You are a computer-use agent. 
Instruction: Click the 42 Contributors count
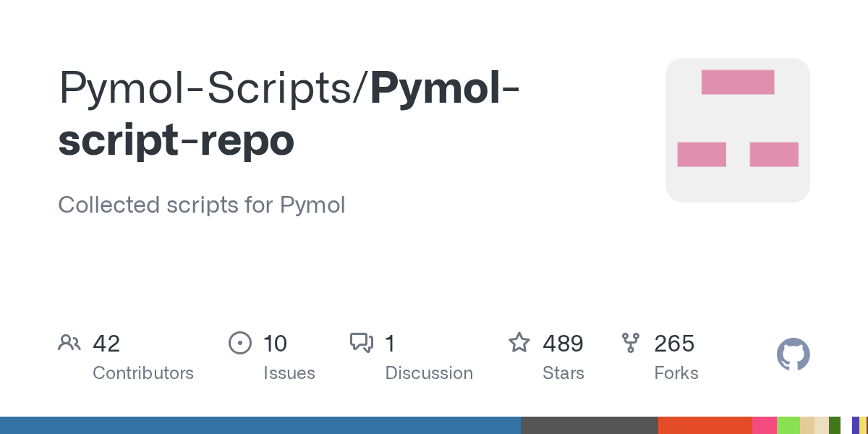(106, 343)
